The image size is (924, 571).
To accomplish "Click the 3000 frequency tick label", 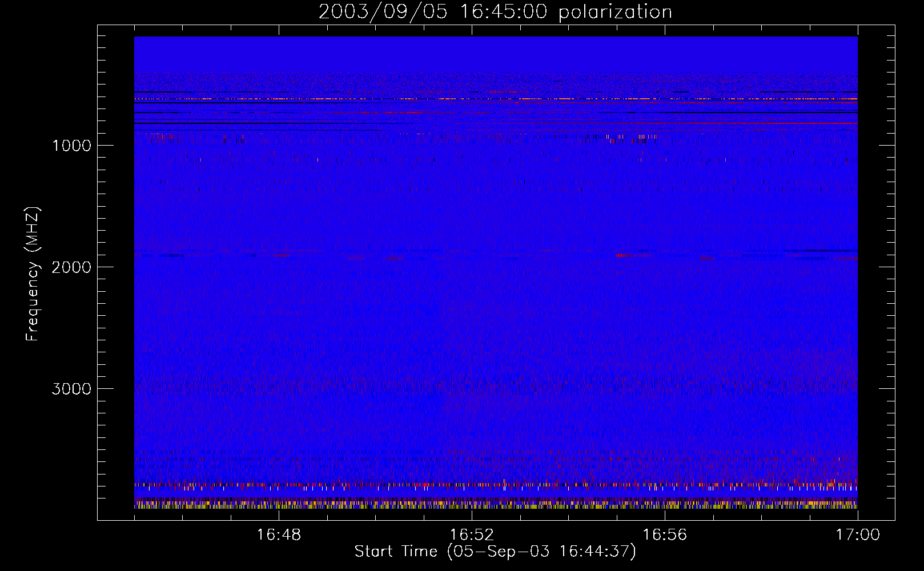I will (x=72, y=389).
